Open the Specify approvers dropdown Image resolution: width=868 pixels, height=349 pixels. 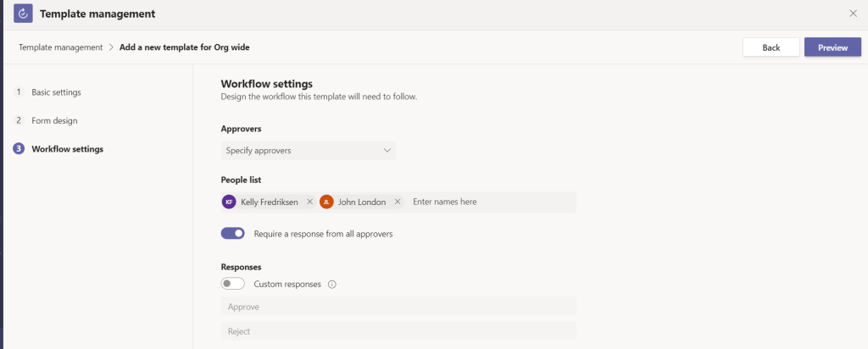(x=308, y=151)
